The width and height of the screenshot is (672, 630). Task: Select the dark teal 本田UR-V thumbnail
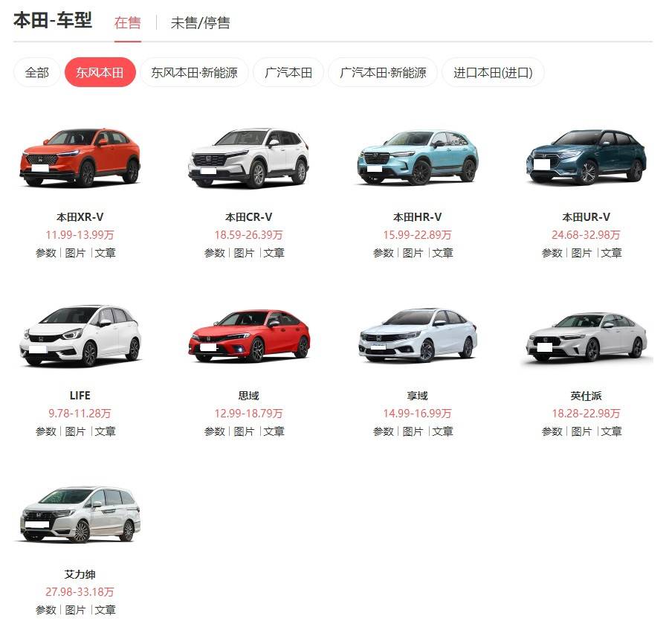coord(587,156)
